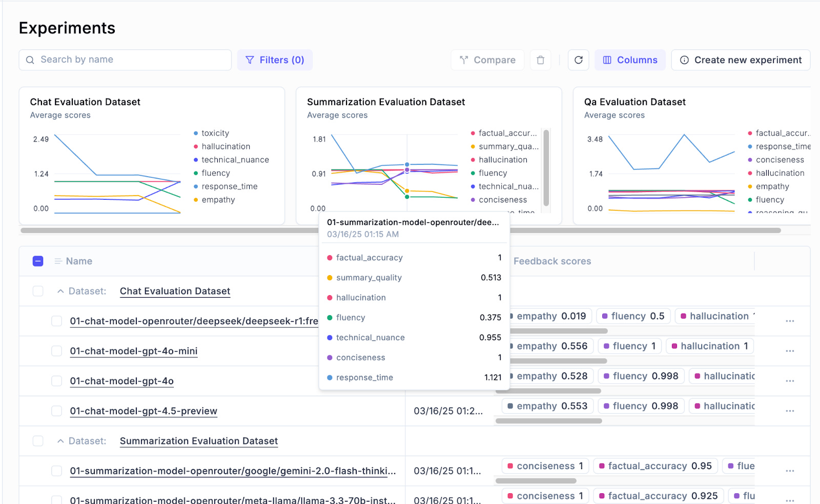Open experiment 01-chat-model-openrouter/deepseek/deepseek-r1
820x504 pixels.
pos(194,321)
